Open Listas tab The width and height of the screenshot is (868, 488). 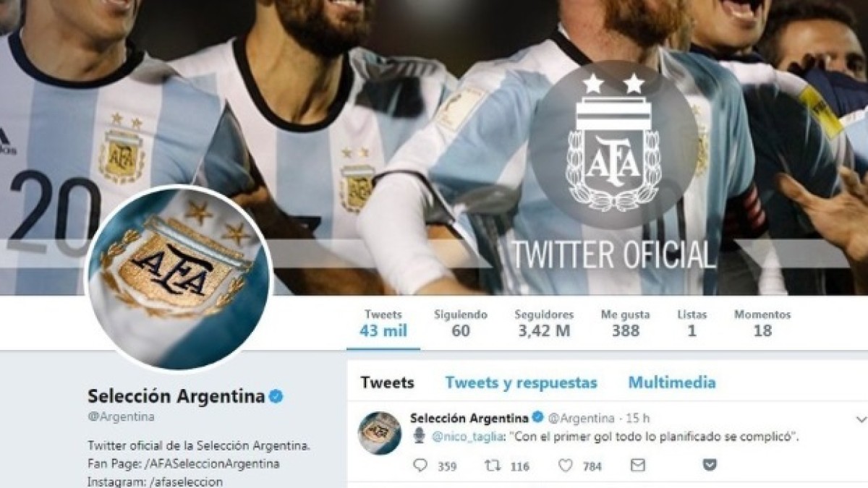692,324
